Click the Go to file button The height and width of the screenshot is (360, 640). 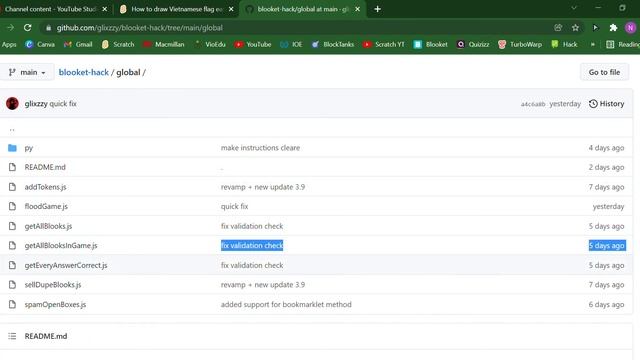pos(604,72)
